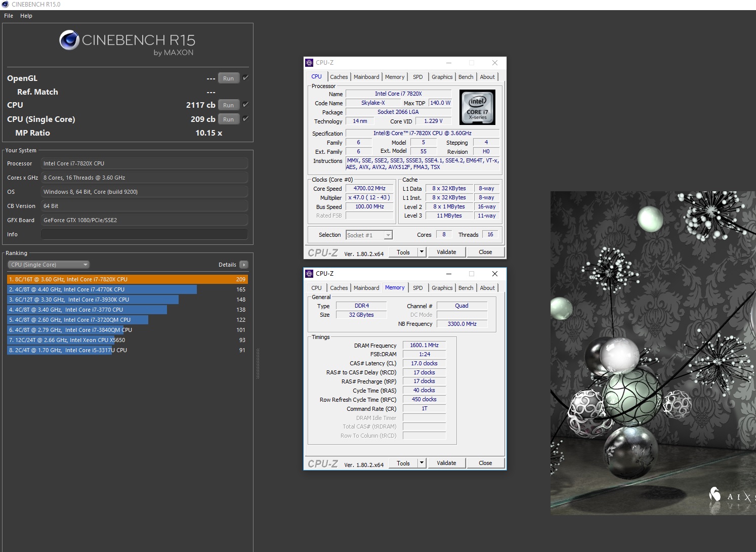
Task: Click the rendered spheres scene image
Action: pos(653,353)
